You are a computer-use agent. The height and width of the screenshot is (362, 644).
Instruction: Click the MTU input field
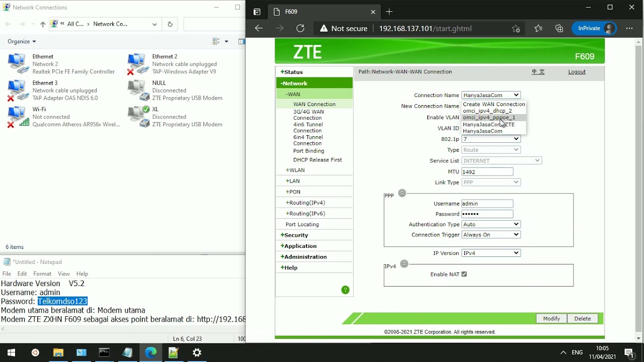pyautogui.click(x=488, y=172)
